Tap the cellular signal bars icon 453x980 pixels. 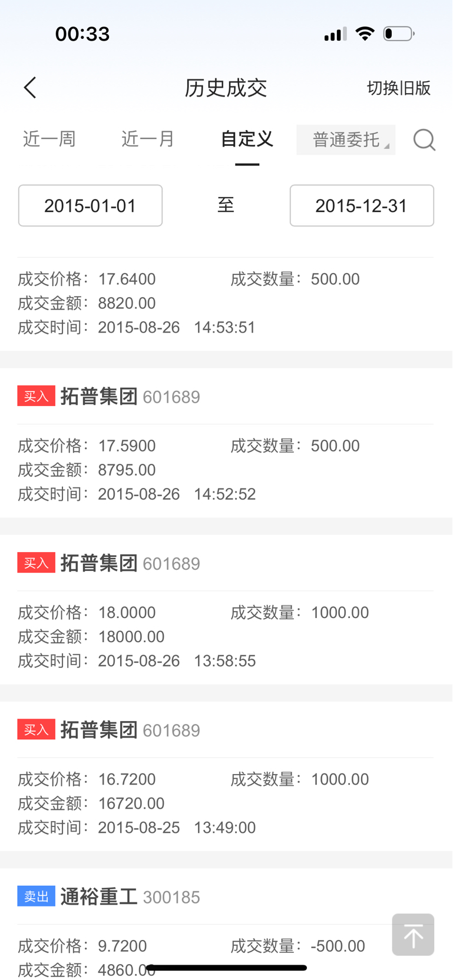tap(335, 34)
